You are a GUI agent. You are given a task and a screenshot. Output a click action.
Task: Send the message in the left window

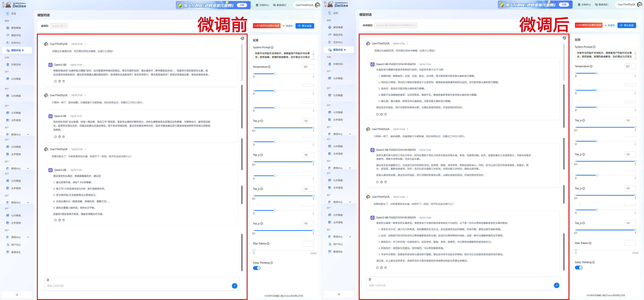pos(234,286)
